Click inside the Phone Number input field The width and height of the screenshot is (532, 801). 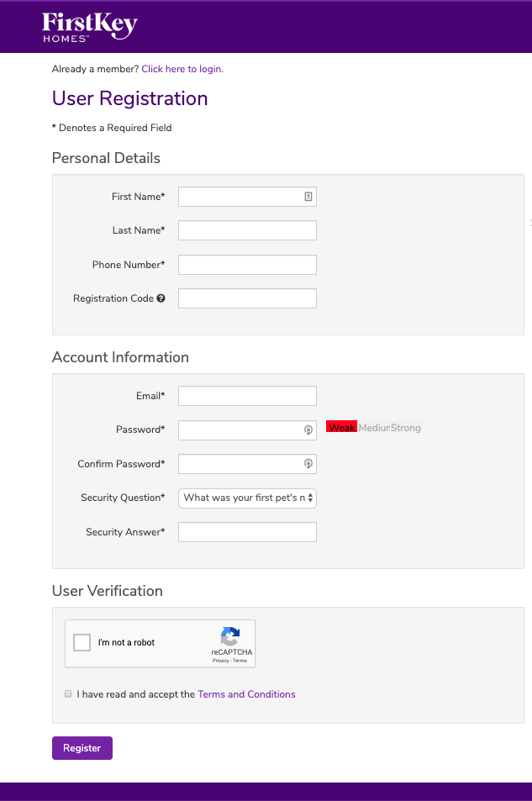coord(247,264)
